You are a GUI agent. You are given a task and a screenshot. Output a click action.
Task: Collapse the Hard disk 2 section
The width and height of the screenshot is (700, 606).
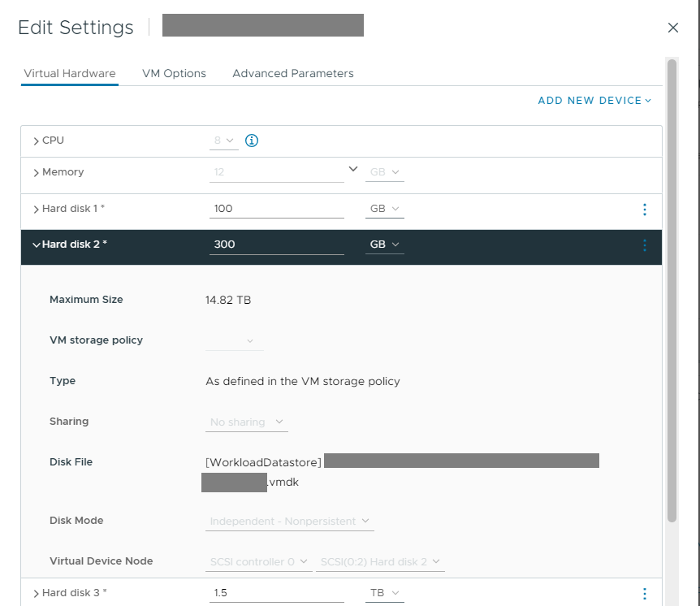(37, 245)
